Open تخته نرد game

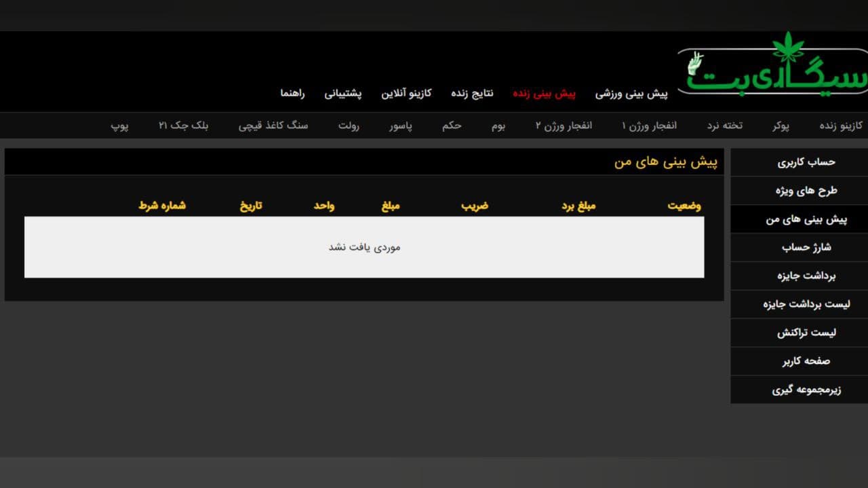pyautogui.click(x=725, y=126)
